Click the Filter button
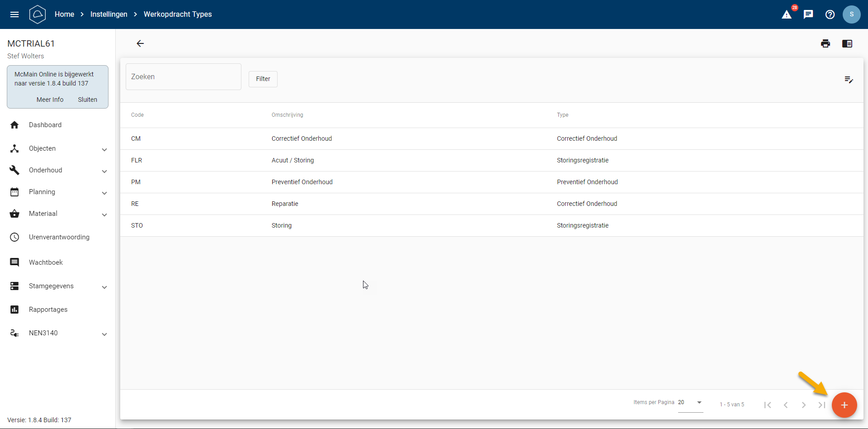 click(x=263, y=79)
